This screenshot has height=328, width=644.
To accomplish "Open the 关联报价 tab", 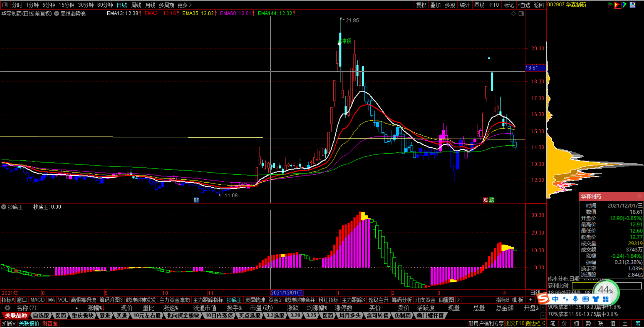I will click(29, 323).
